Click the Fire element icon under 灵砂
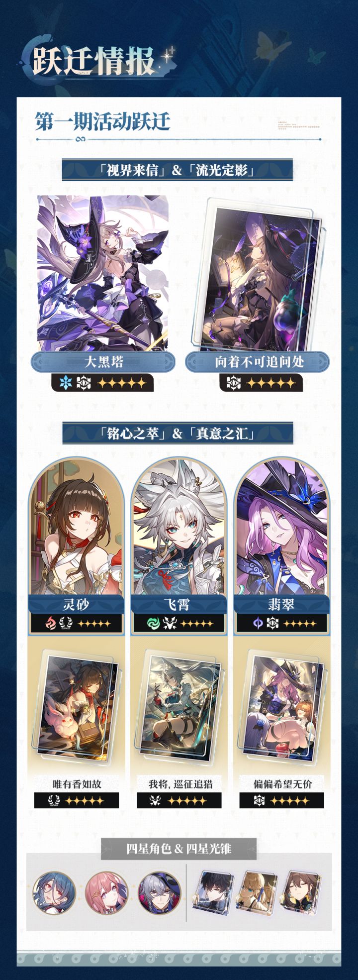 tap(51, 623)
